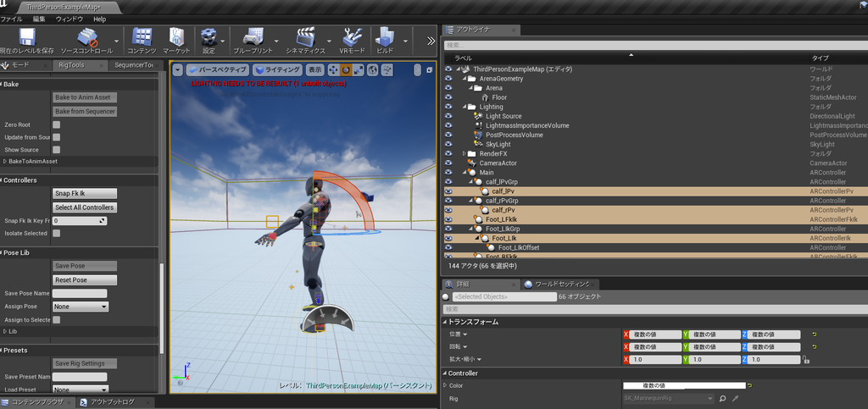
Task: Click the Reset Pose button
Action: (85, 280)
